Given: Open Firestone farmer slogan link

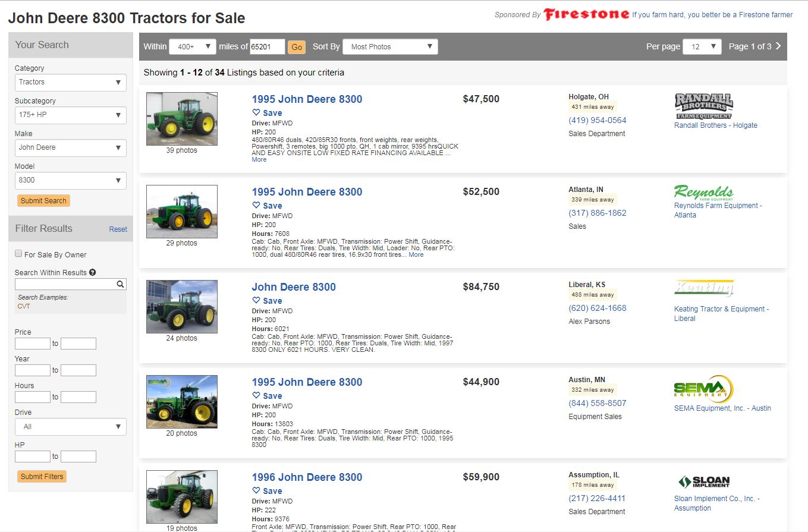Looking at the screenshot, I should [712, 15].
